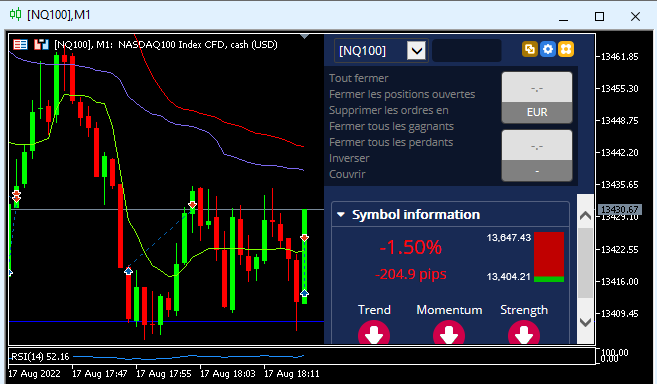Click the small triangle at chart top
Image resolution: width=657 pixels, height=384 pixels.
[x=305, y=37]
